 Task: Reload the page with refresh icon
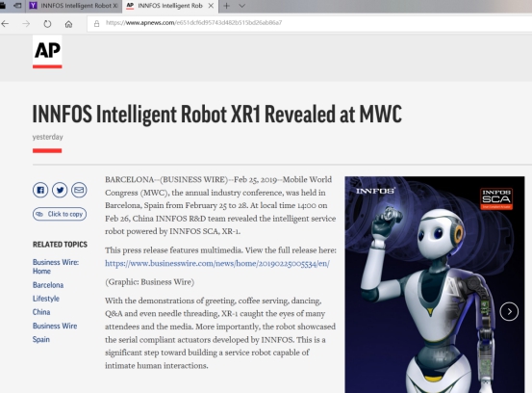tap(47, 24)
